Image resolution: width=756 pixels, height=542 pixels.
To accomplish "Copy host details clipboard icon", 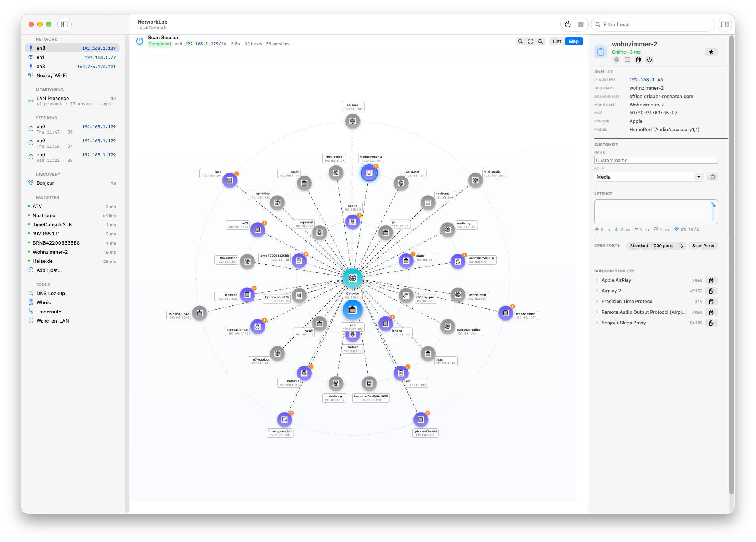I will tap(638, 60).
